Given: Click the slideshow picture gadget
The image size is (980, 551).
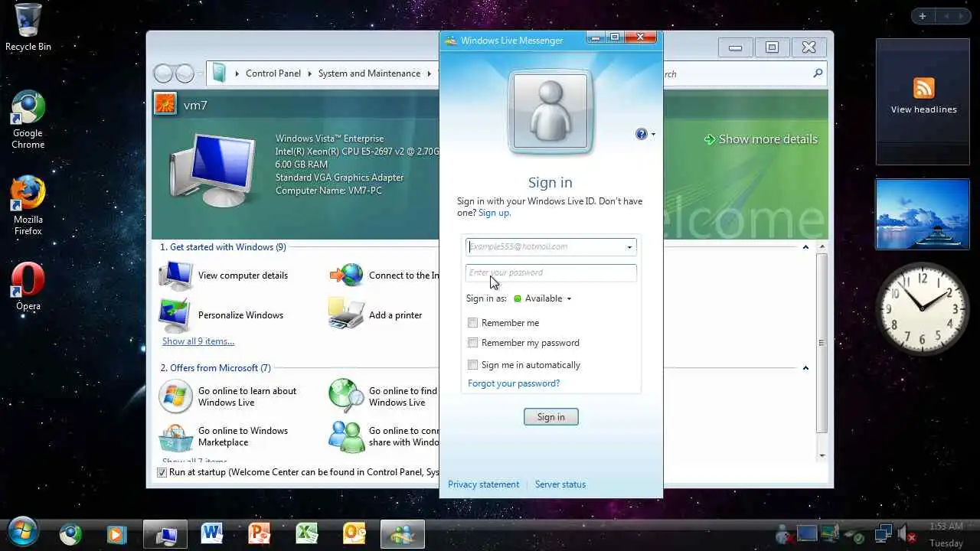Looking at the screenshot, I should click(x=922, y=214).
